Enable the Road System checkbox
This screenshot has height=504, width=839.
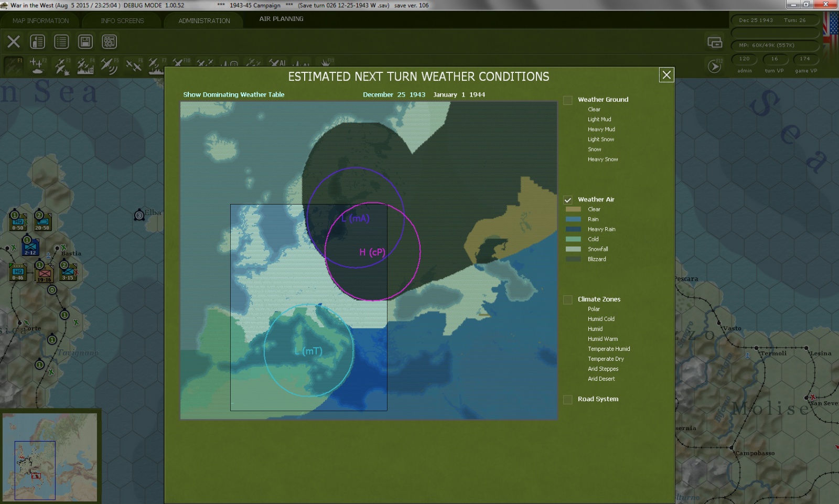pyautogui.click(x=568, y=400)
